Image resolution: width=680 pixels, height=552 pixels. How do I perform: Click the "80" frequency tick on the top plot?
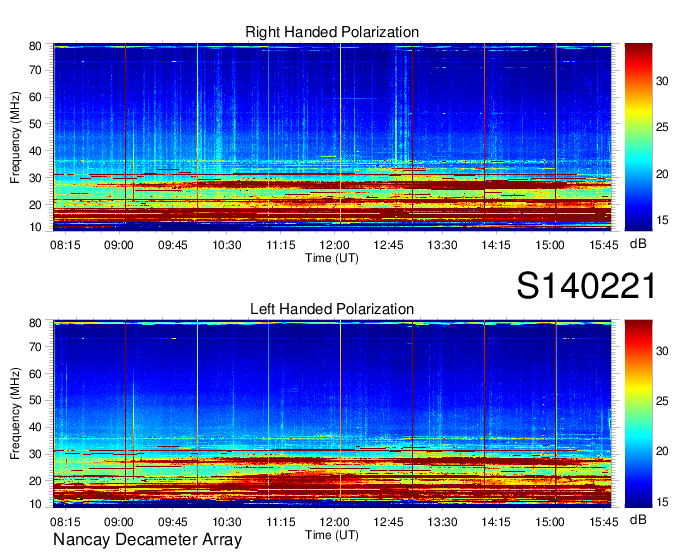(x=35, y=46)
